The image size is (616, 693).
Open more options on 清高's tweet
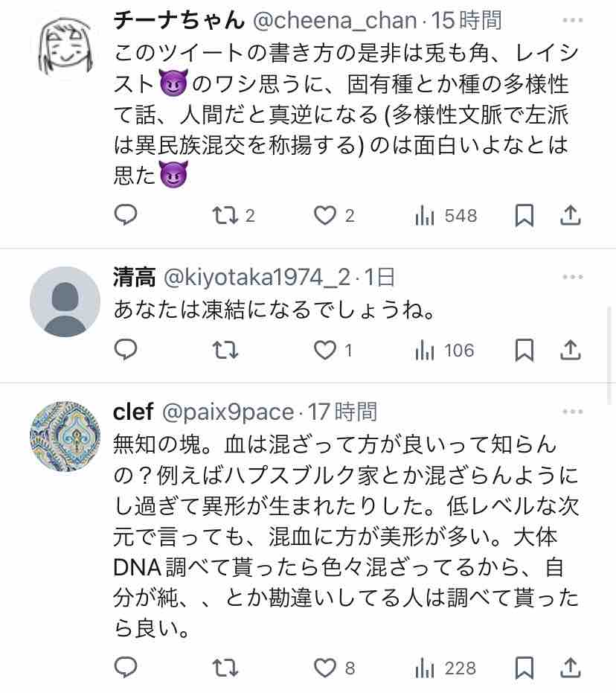[572, 277]
